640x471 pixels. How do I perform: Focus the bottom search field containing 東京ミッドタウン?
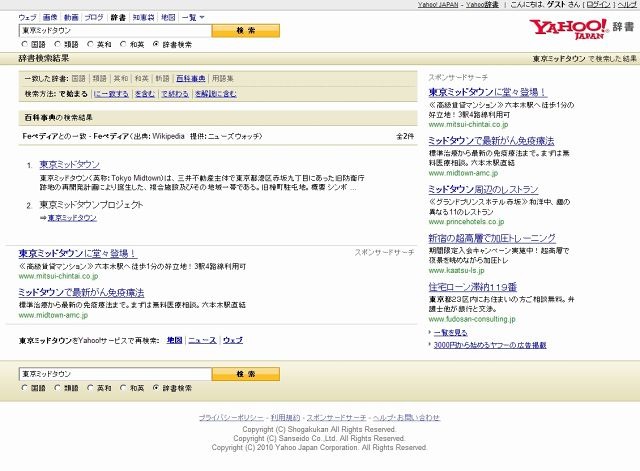pyautogui.click(x=115, y=374)
